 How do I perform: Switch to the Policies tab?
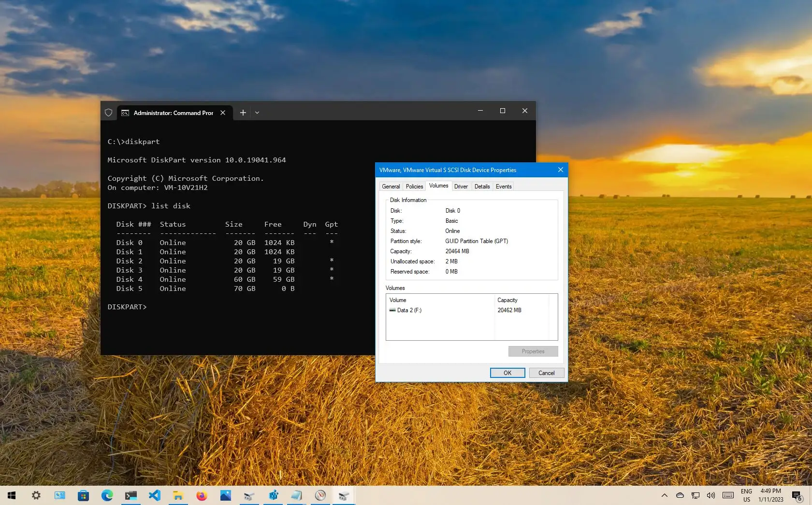[414, 187]
